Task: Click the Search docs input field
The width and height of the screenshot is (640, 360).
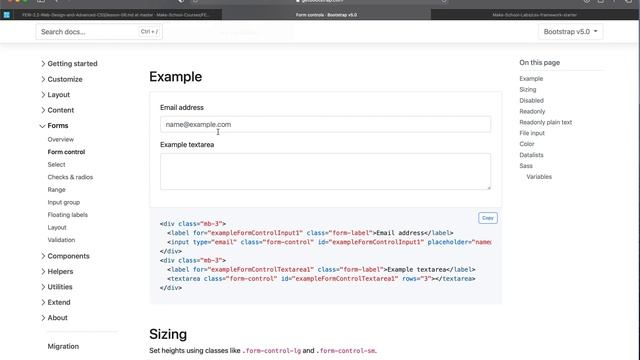Action: pos(99,31)
